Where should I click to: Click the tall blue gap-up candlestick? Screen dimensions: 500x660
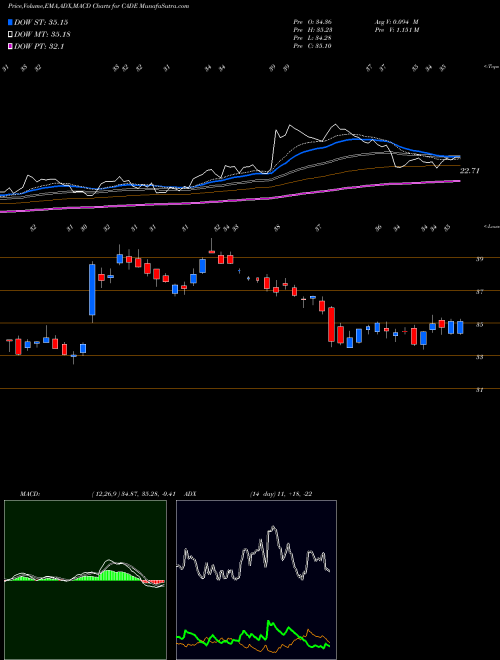point(92,290)
